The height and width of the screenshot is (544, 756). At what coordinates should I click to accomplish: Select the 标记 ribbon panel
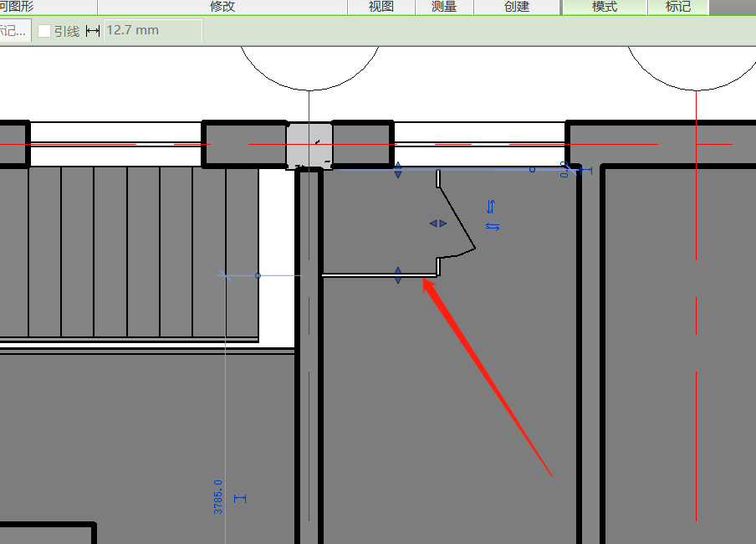point(678,7)
